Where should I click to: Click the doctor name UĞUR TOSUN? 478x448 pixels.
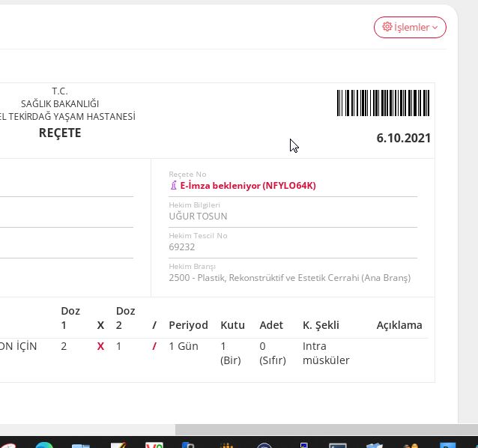coord(199,217)
